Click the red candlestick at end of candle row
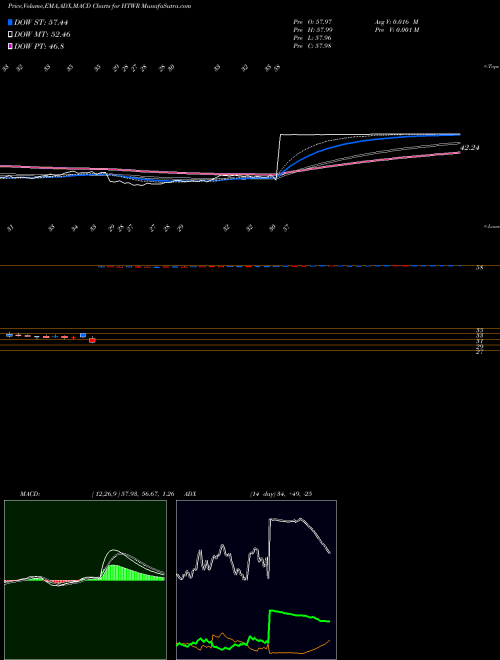500x660 pixels. (92, 340)
